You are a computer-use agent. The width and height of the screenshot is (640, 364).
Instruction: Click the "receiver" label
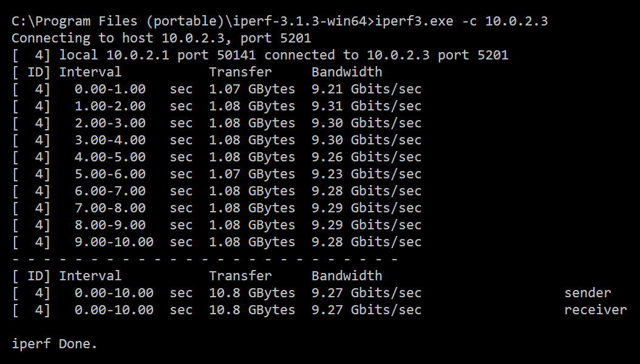coord(595,310)
